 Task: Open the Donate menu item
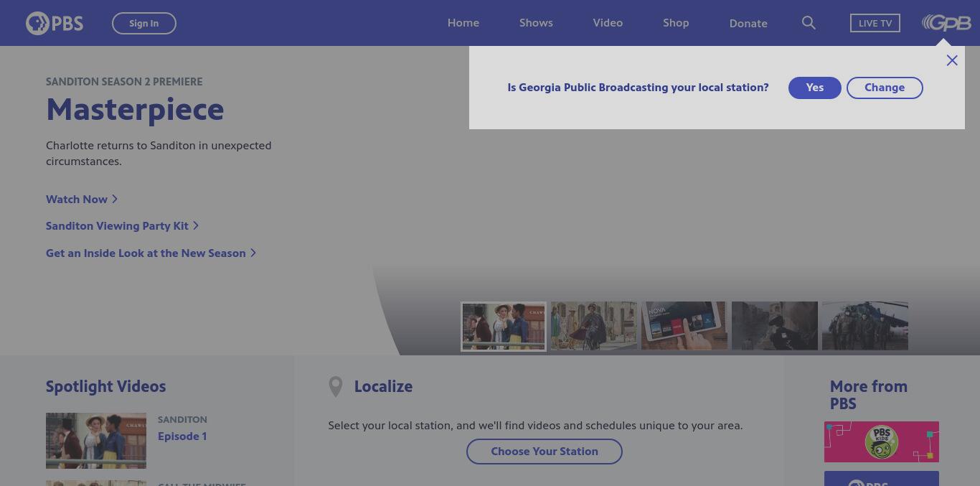(x=748, y=24)
